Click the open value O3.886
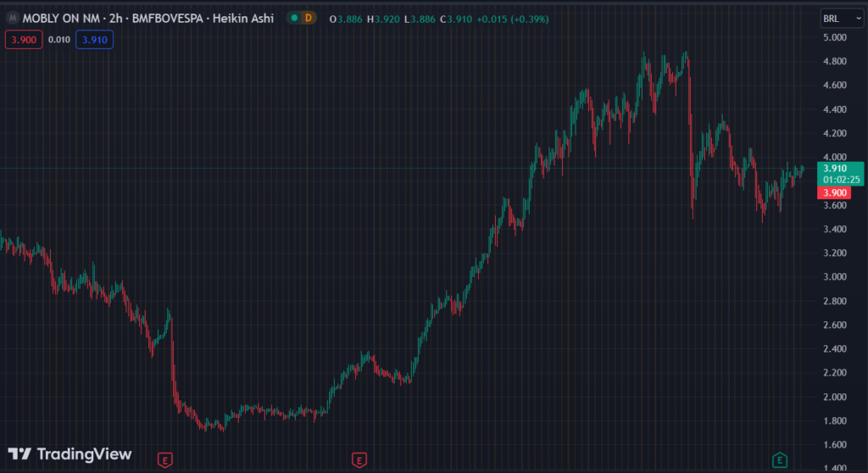This screenshot has height=473, width=868. point(346,19)
